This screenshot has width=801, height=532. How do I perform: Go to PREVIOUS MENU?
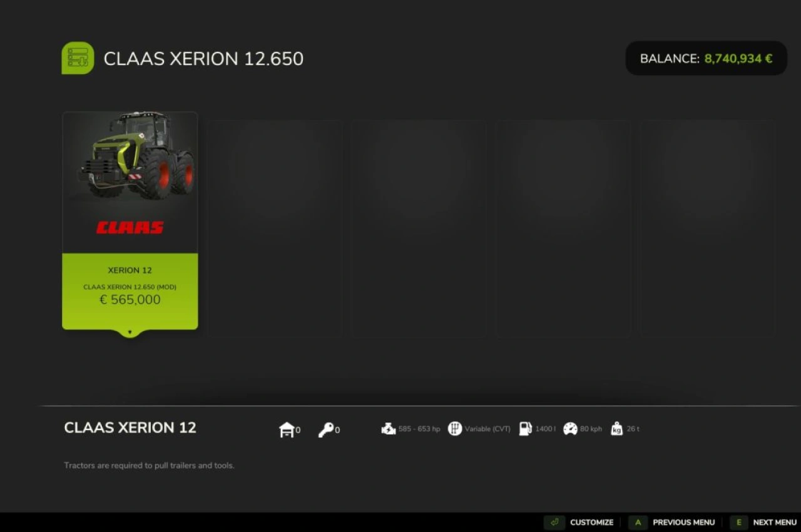point(683,522)
